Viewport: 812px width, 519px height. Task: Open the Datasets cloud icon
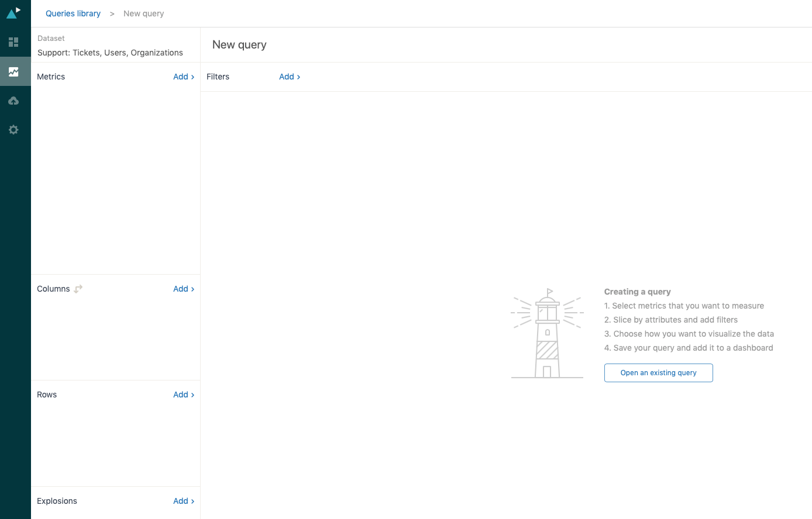click(13, 101)
